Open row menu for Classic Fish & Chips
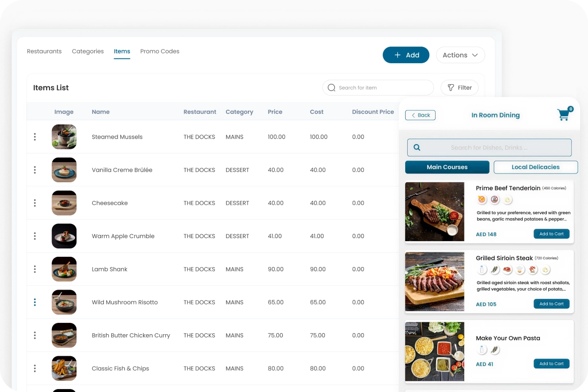The image size is (588, 392). [x=35, y=368]
